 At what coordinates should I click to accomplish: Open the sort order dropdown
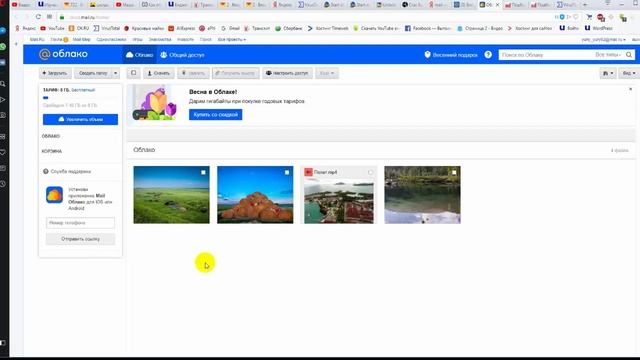(608, 73)
